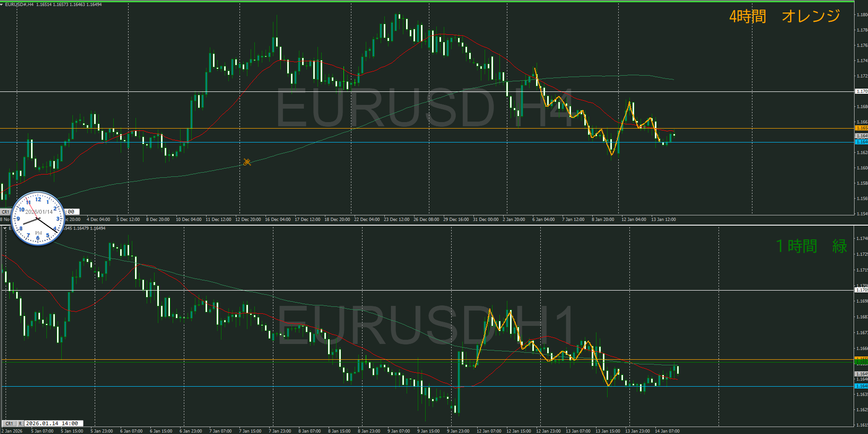Select the blue price label on H4 axis
The width and height of the screenshot is (868, 434).
tap(861, 142)
